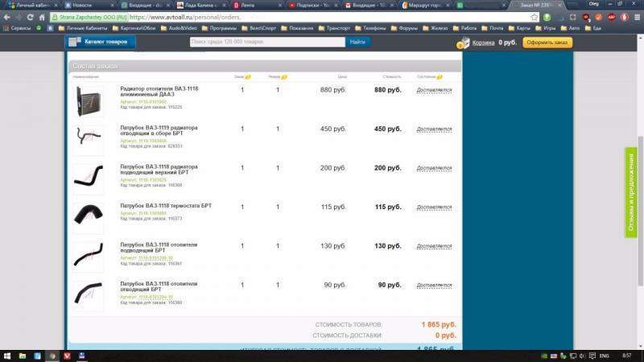This screenshot has width=644, height=362.
Task: Open Audio&Video bookmarks folder
Action: tap(179, 28)
